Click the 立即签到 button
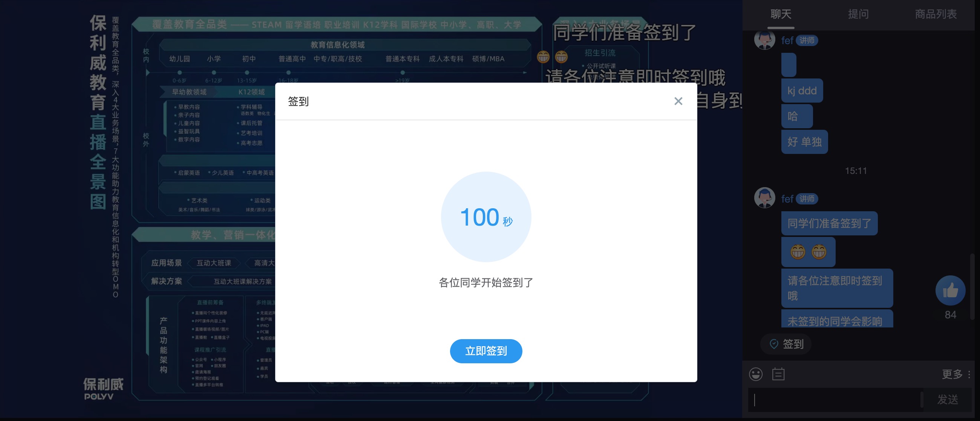 point(486,350)
